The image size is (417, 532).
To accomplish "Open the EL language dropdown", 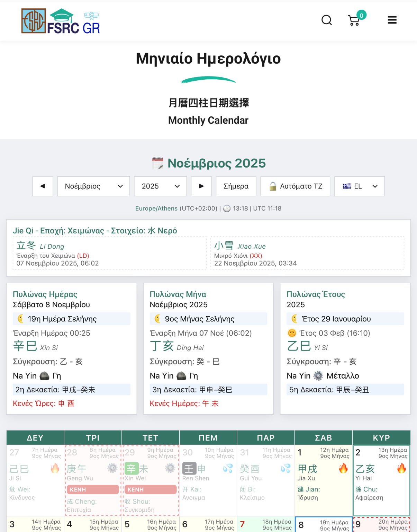I will coord(359,186).
